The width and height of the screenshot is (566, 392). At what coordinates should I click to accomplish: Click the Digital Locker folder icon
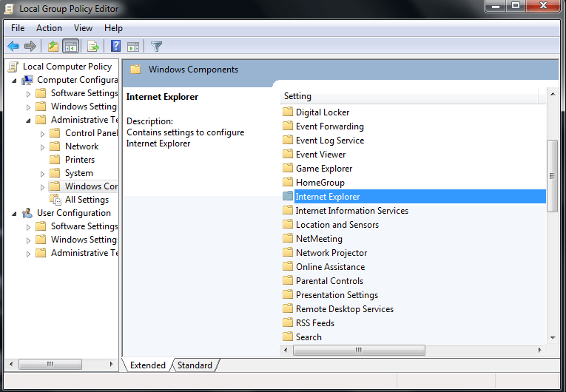coord(288,112)
